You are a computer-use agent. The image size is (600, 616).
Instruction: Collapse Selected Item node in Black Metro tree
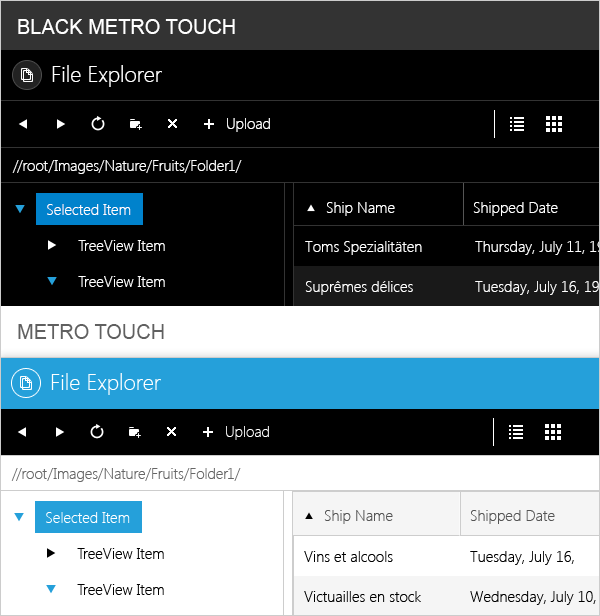20,210
